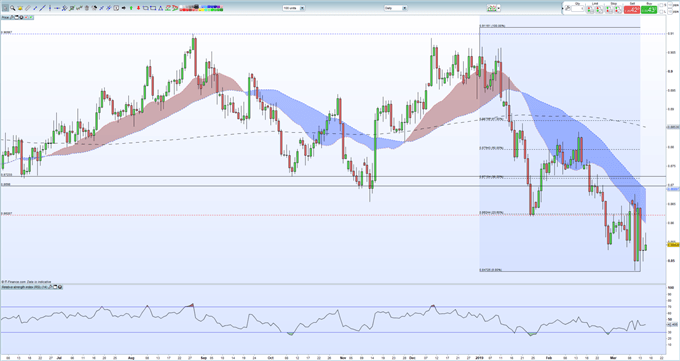Select the red down arrow marker tool
The height and width of the screenshot is (361, 680).
(138, 8)
